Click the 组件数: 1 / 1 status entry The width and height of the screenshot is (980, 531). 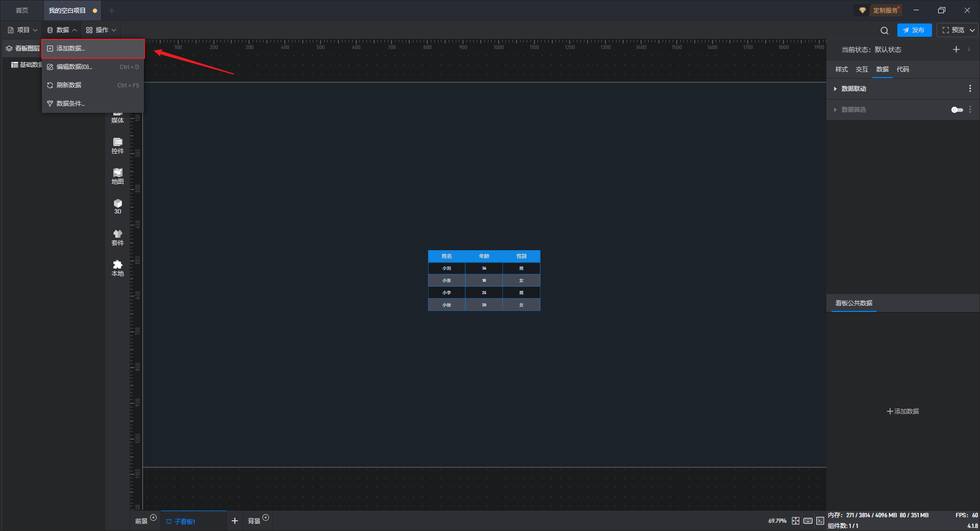pyautogui.click(x=843, y=526)
